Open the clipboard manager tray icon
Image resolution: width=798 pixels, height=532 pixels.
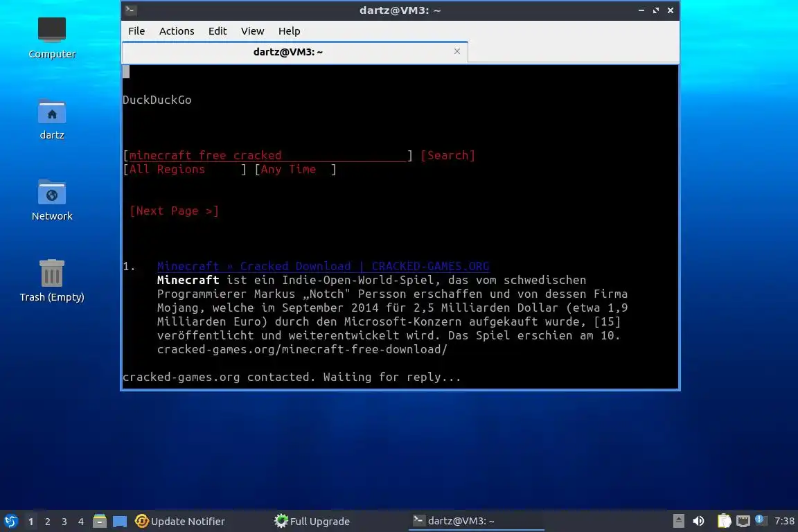[x=724, y=521]
